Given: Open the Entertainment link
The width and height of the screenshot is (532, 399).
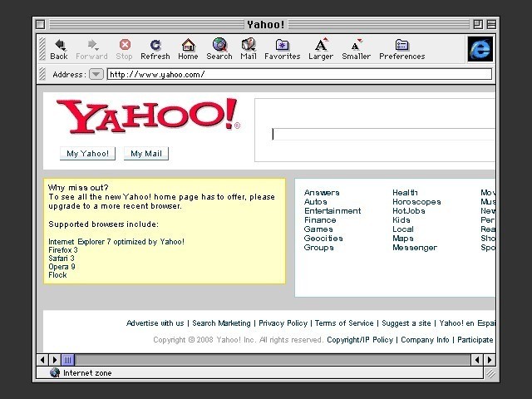Looking at the screenshot, I should (x=332, y=210).
